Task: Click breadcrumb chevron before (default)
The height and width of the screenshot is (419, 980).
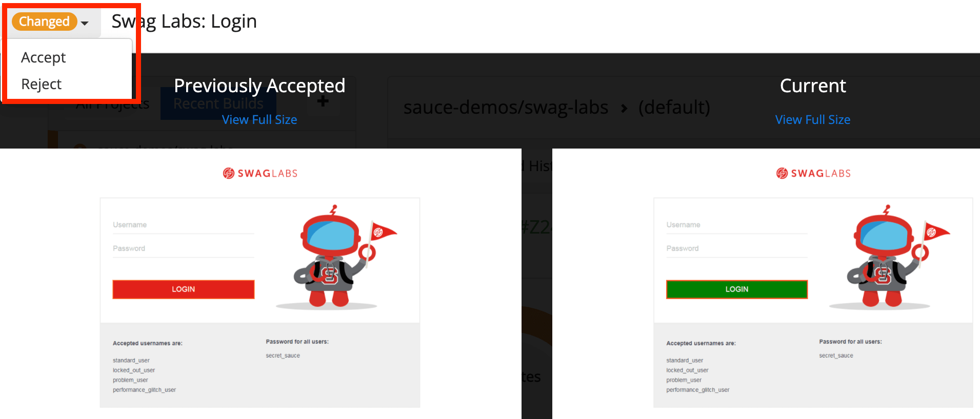Action: coord(624,108)
